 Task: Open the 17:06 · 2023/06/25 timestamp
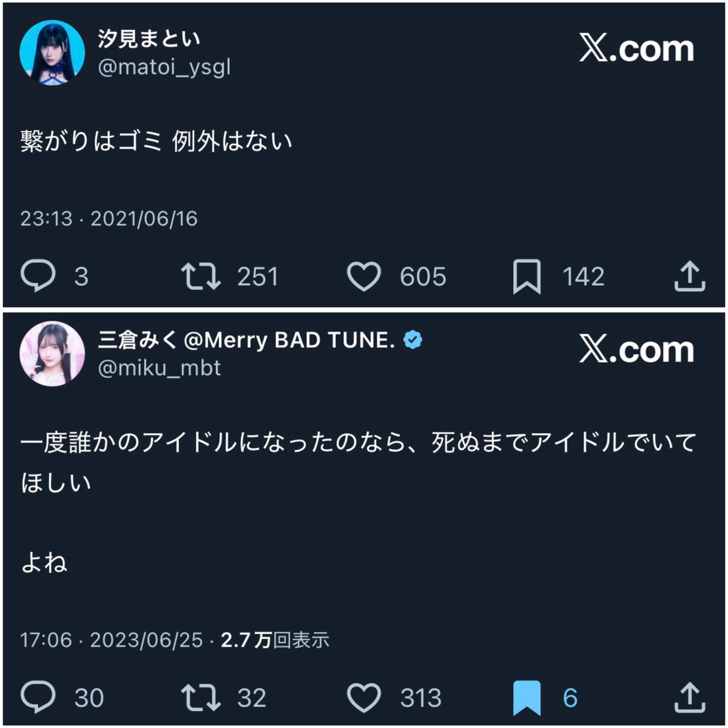[112, 640]
